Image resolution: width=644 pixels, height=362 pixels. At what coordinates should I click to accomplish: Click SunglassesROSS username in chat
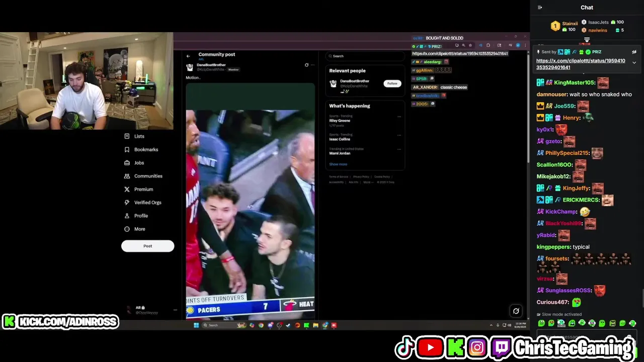(568, 290)
